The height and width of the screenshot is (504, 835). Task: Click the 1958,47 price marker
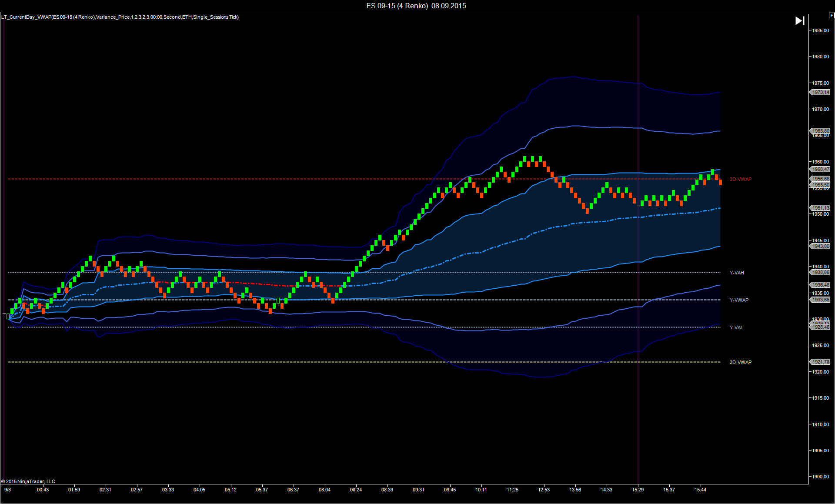[820, 169]
